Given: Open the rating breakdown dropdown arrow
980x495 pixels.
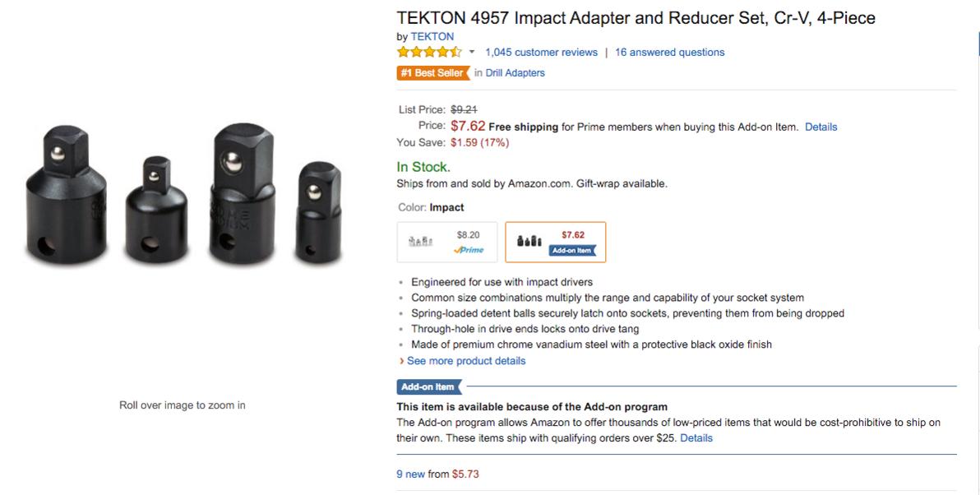Looking at the screenshot, I should click(472, 52).
